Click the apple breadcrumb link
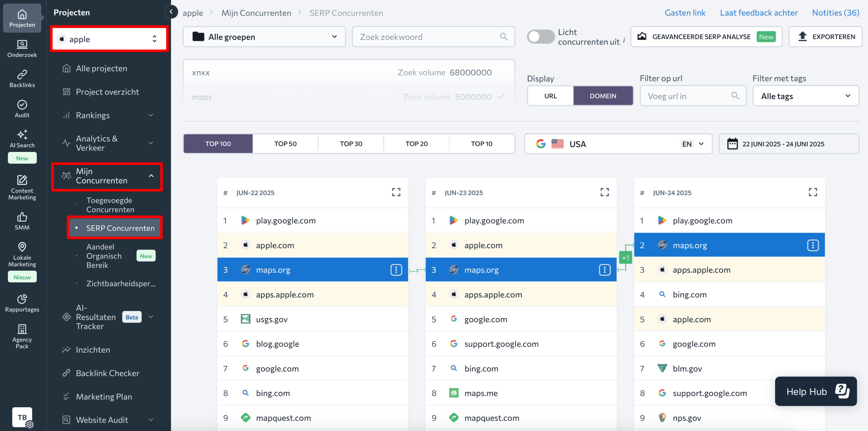The height and width of the screenshot is (431, 868). pyautogui.click(x=193, y=13)
